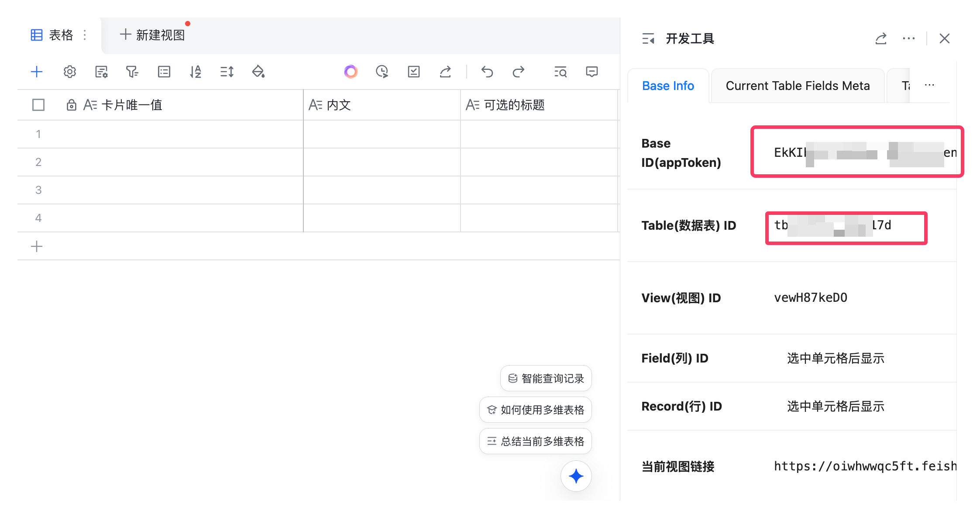Switch to Current Table Fields Meta tab

[x=798, y=86]
